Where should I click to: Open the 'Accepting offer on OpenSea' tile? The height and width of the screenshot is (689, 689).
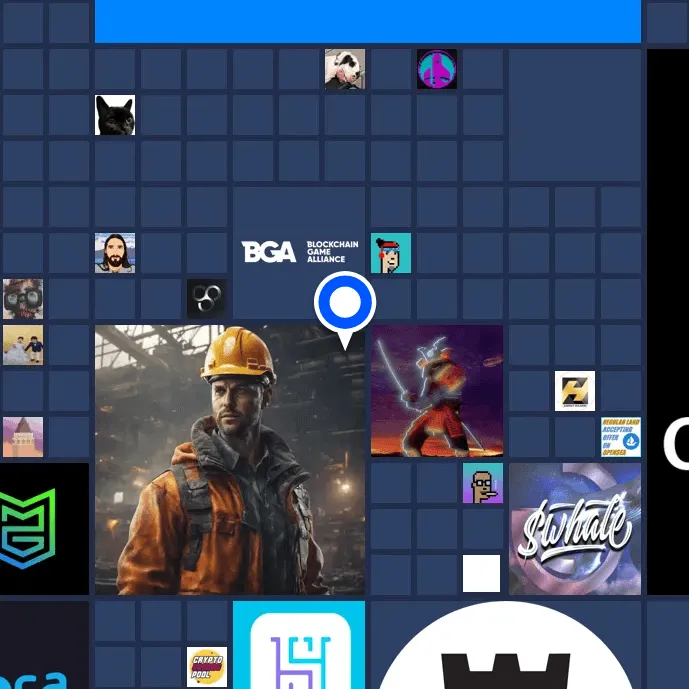click(621, 437)
